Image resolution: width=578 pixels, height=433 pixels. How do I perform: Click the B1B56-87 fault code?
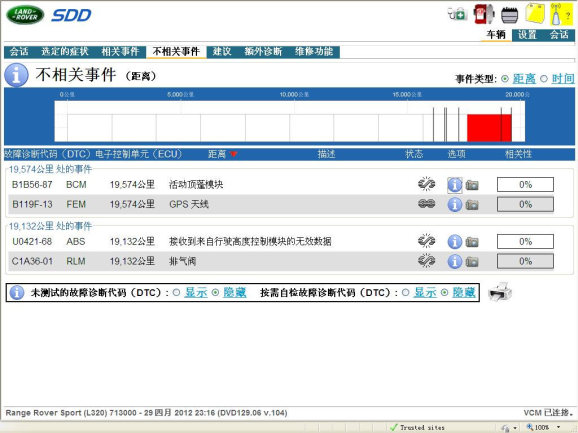point(32,185)
